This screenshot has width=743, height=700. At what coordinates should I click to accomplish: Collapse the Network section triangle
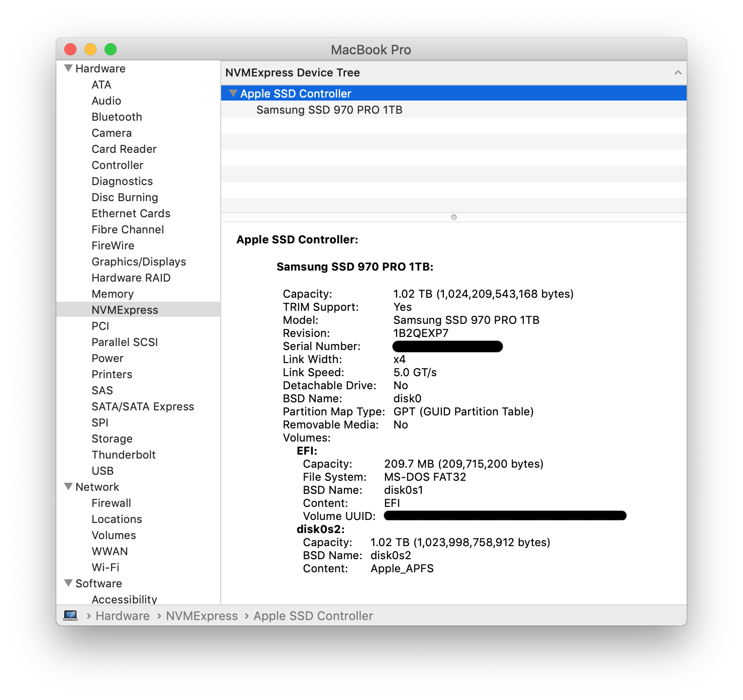[69, 486]
